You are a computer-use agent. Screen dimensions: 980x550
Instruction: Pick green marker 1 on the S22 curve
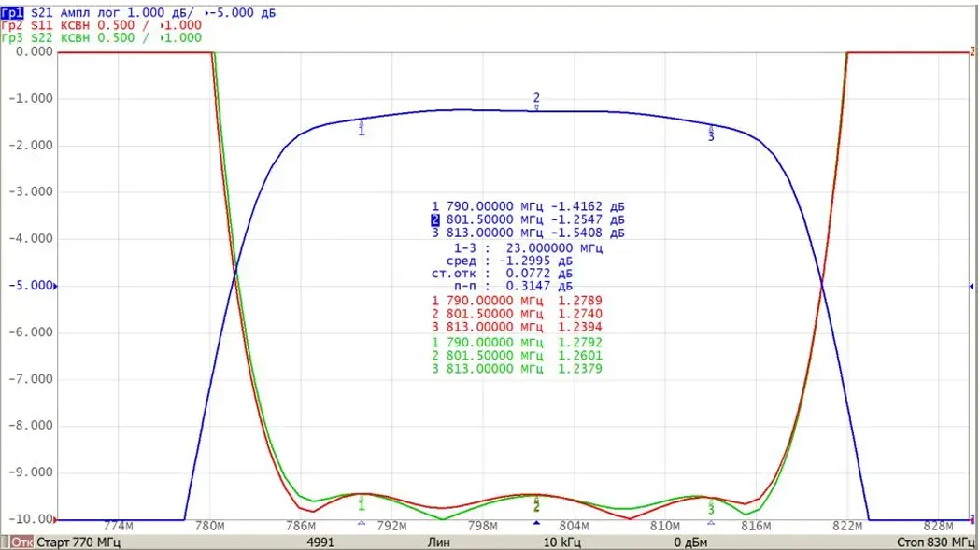click(x=362, y=503)
